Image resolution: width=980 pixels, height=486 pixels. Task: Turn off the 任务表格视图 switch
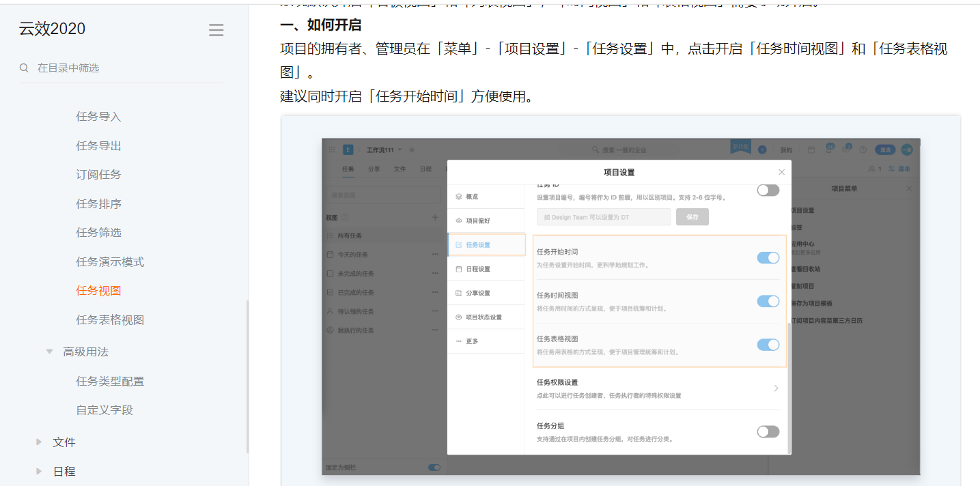768,345
